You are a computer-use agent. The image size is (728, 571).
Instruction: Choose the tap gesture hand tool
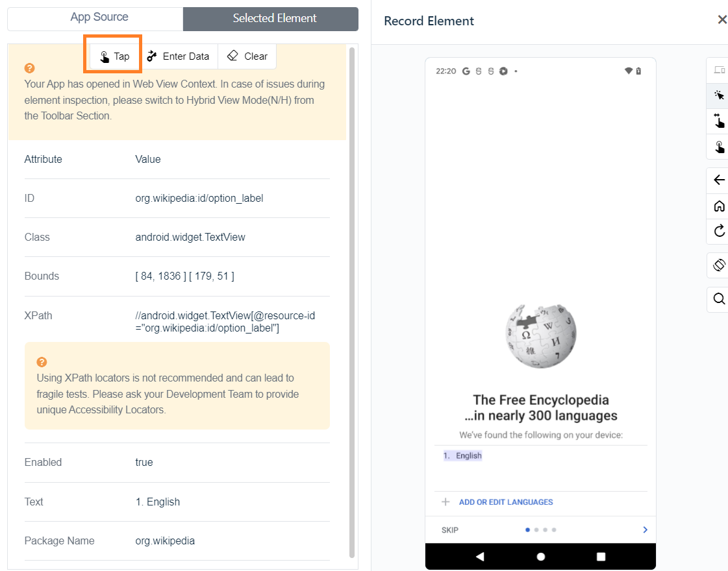[x=719, y=147]
